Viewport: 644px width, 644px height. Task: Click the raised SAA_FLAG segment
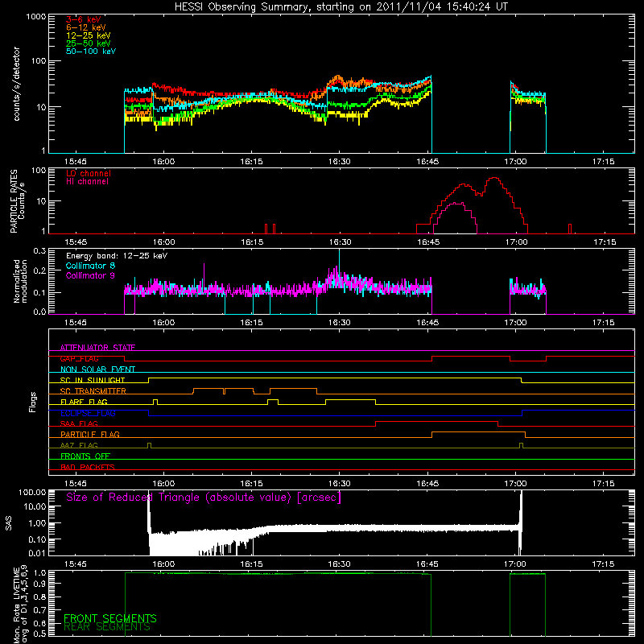436,421
